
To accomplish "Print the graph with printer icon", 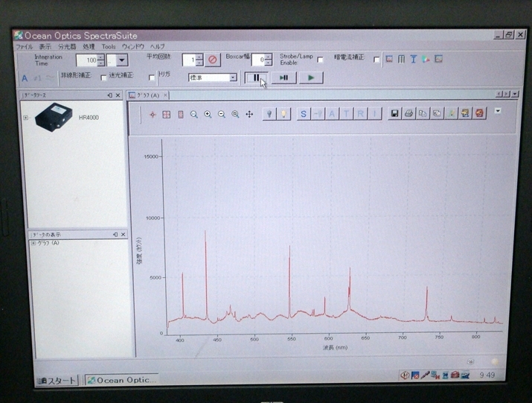I will coord(408,113).
